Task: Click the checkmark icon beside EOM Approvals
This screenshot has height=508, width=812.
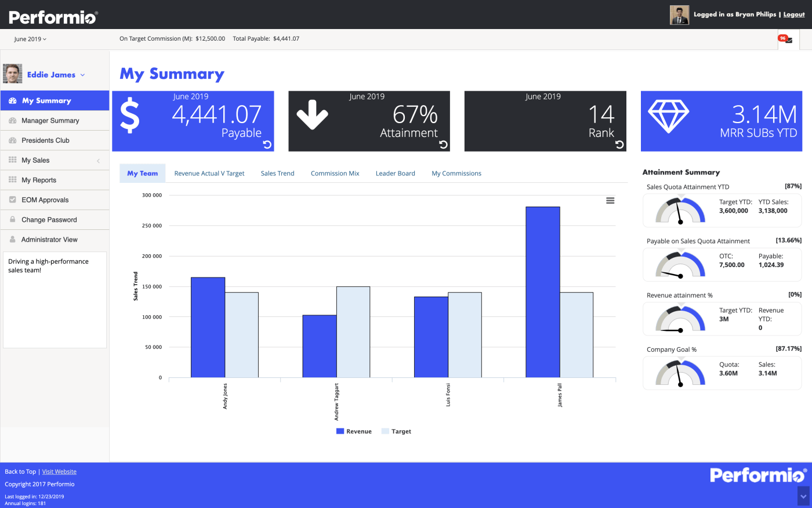Action: 13,199
